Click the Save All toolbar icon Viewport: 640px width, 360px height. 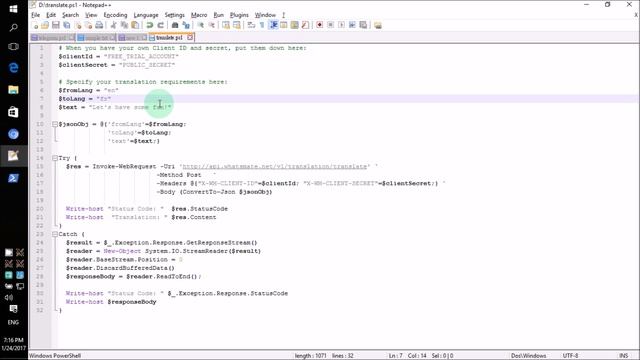(x=67, y=25)
